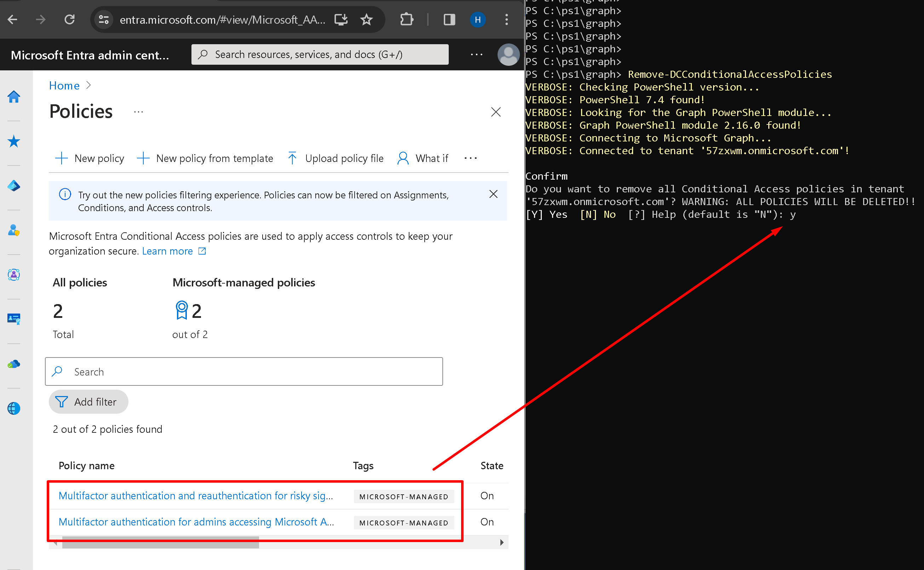Click the Add filter button
Viewport: 924px width, 570px height.
88,402
